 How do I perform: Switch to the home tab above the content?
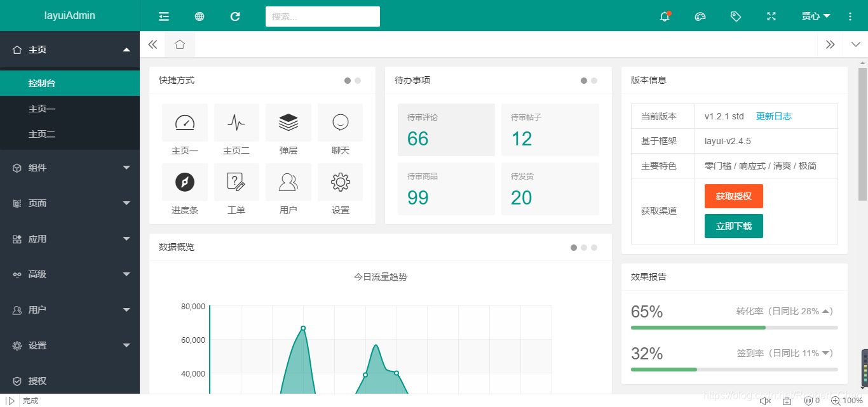(180, 44)
